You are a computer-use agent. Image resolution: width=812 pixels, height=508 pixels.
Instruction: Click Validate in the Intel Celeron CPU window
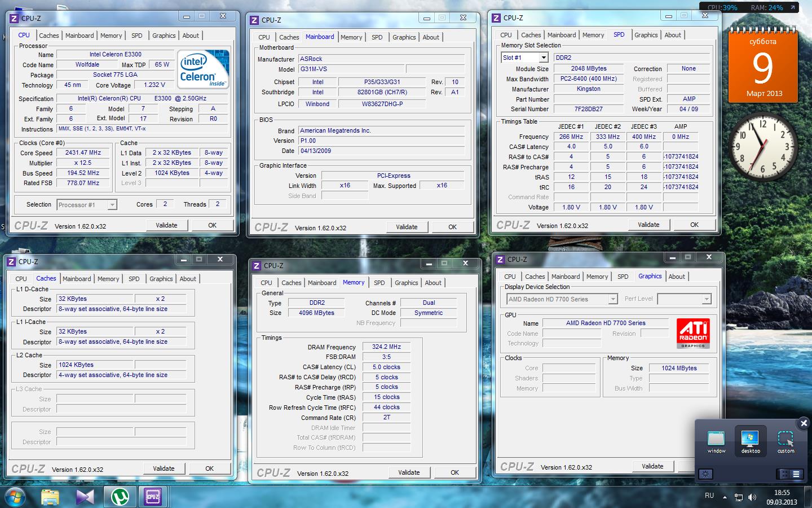(x=166, y=225)
